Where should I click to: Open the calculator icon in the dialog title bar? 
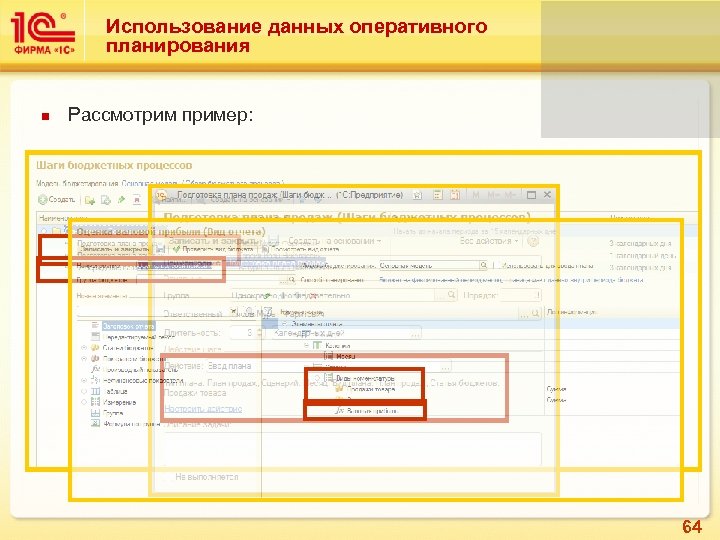(x=438, y=195)
